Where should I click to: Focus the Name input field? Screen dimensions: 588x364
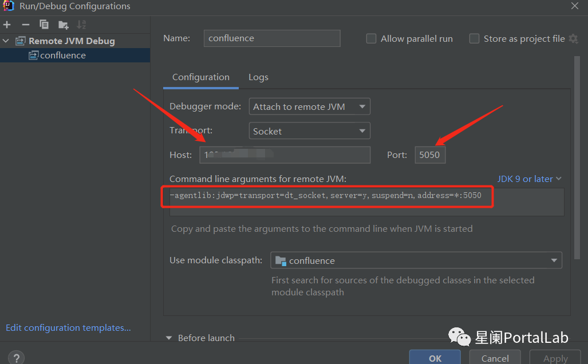[x=272, y=38]
